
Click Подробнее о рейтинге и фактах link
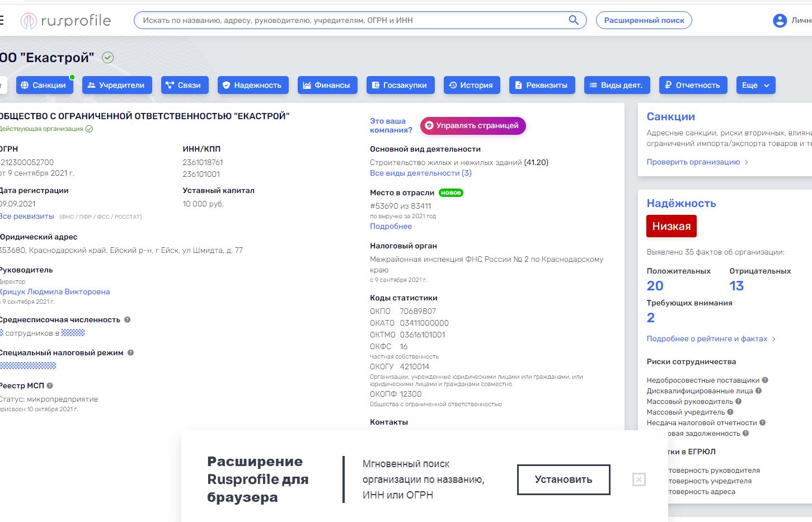711,338
